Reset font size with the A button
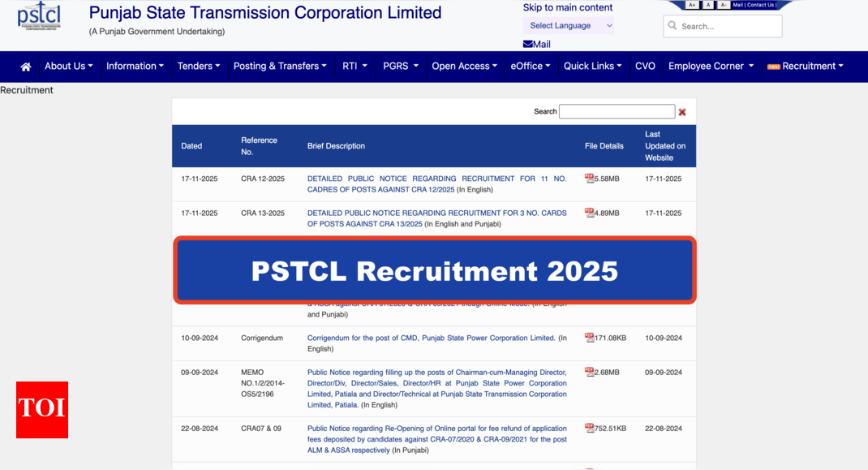The width and height of the screenshot is (868, 470). tap(707, 4)
